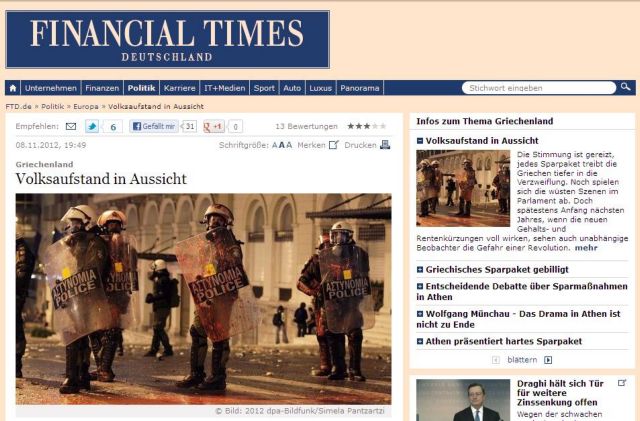Open the Unternehmen menu section
Viewport: 640px width, 421px height.
click(x=51, y=88)
